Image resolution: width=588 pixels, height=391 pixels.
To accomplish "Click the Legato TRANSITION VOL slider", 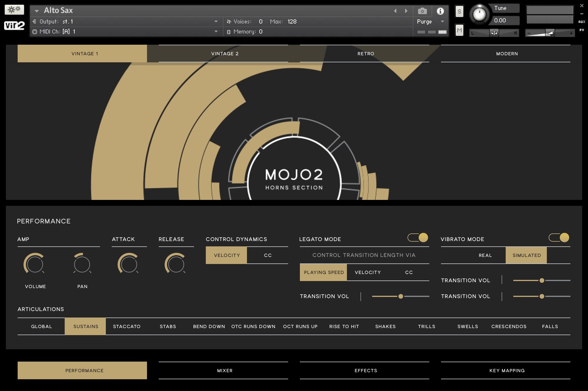I will point(400,296).
